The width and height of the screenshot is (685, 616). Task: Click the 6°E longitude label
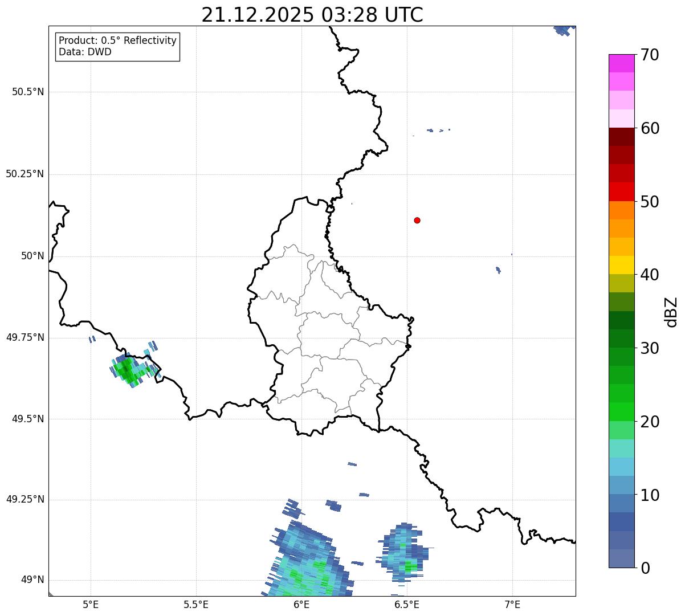[301, 604]
